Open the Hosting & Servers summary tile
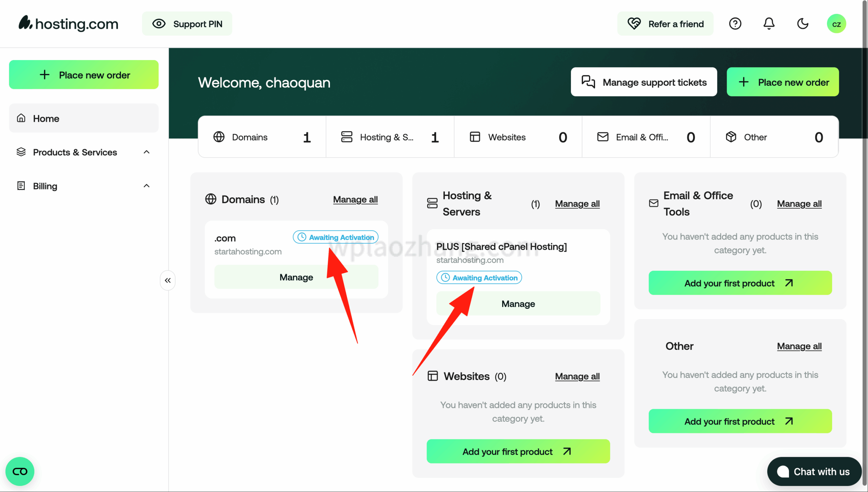The image size is (868, 492). [390, 137]
